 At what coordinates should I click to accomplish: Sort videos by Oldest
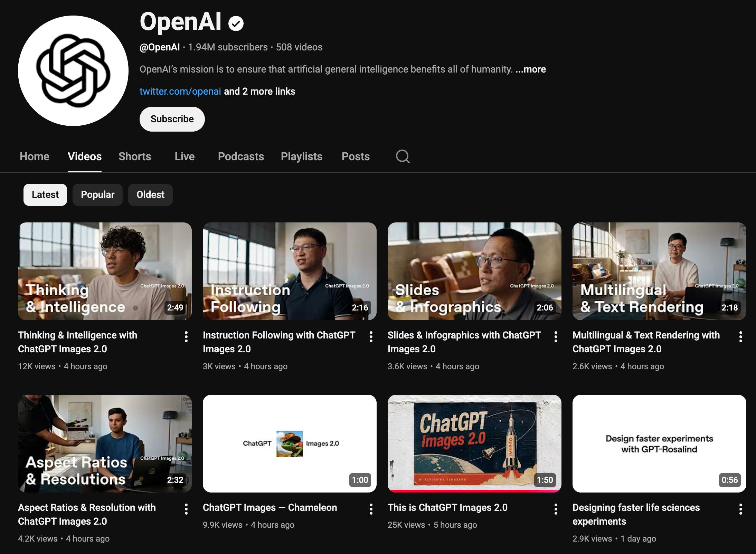(x=150, y=195)
